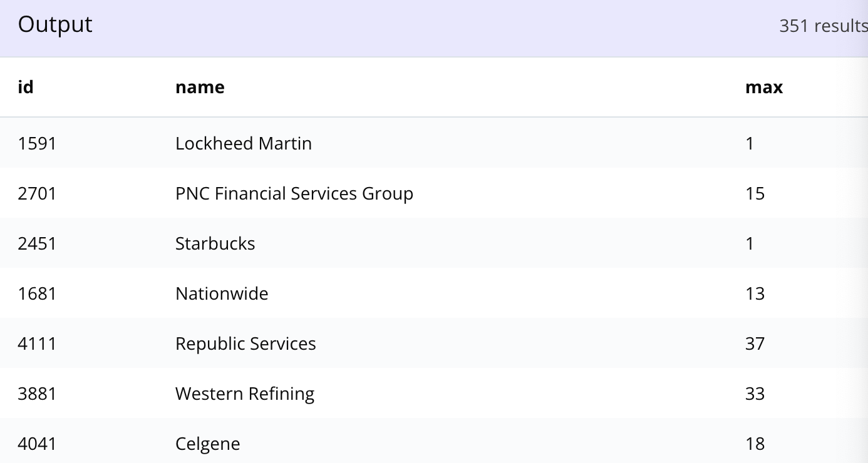Click max value 33
The width and height of the screenshot is (868, 463).
(x=755, y=394)
